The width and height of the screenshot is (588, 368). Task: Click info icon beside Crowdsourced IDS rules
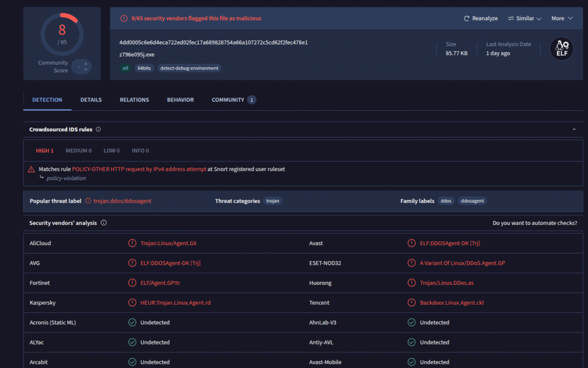click(98, 130)
